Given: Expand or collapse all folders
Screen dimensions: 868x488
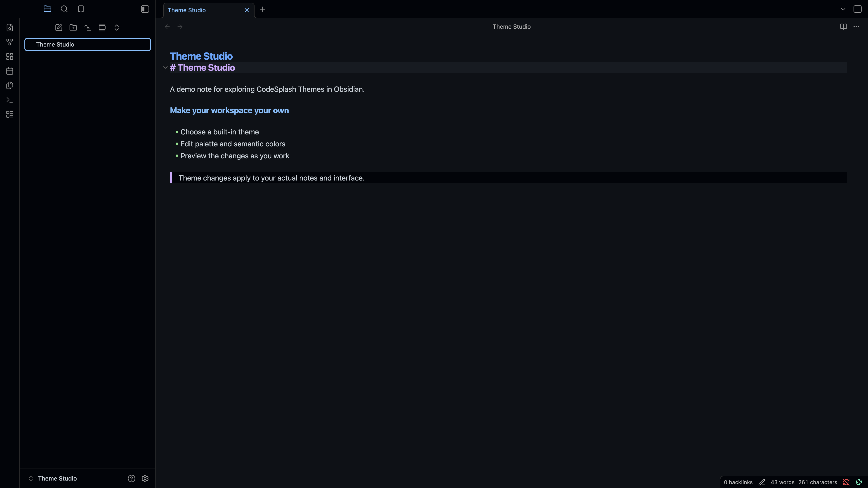Looking at the screenshot, I should coord(117,28).
